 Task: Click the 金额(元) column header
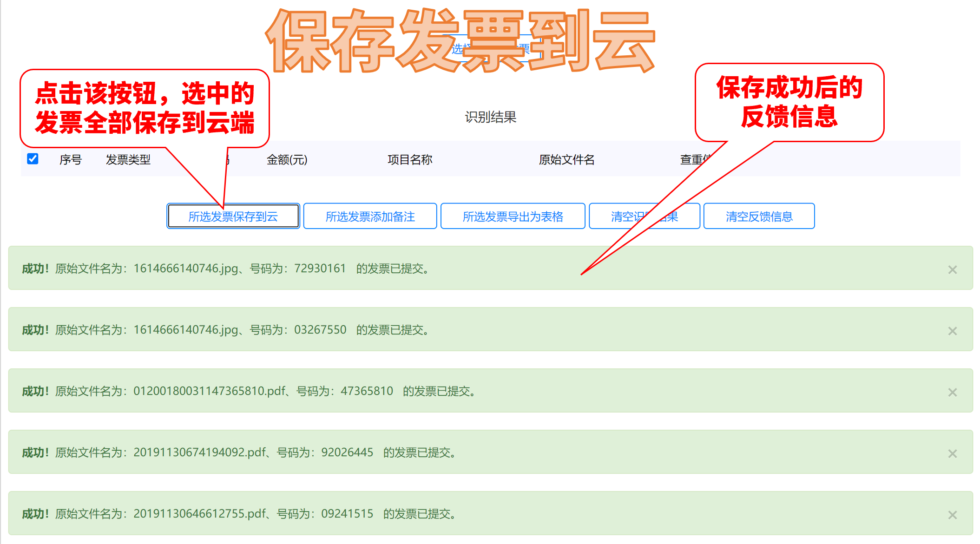287,160
